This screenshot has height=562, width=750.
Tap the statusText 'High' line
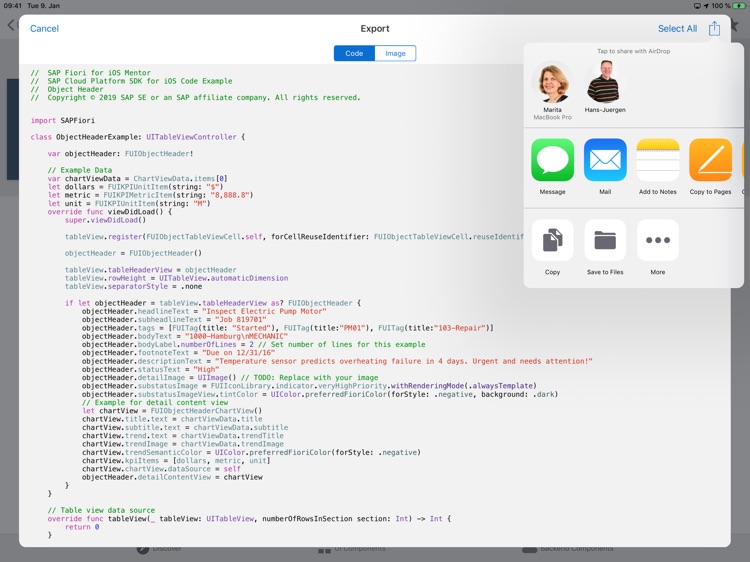151,369
